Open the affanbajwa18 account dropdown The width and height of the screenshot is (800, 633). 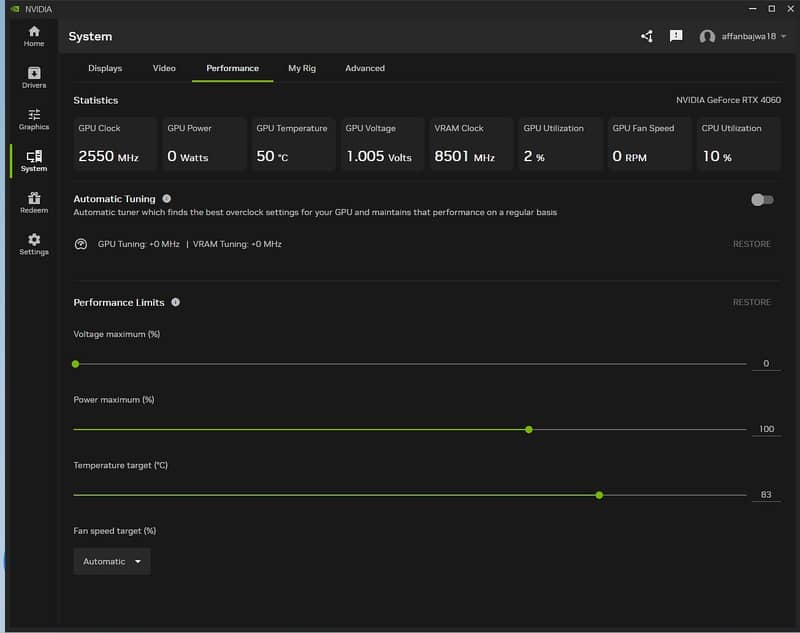(x=754, y=36)
